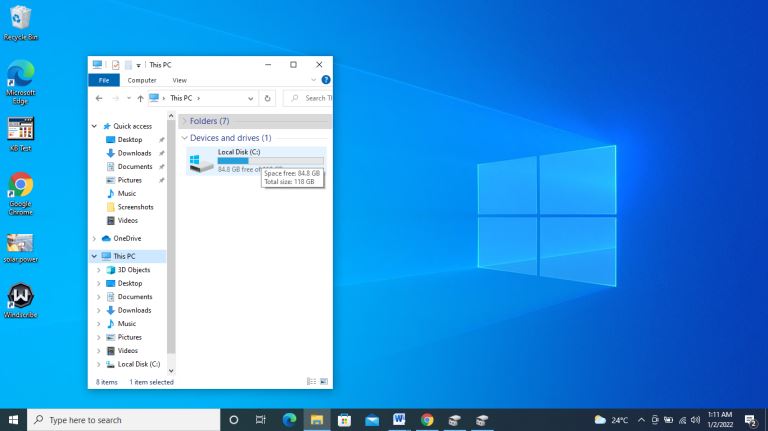Open Documents under Quick access
The image size is (768, 431).
click(x=134, y=167)
